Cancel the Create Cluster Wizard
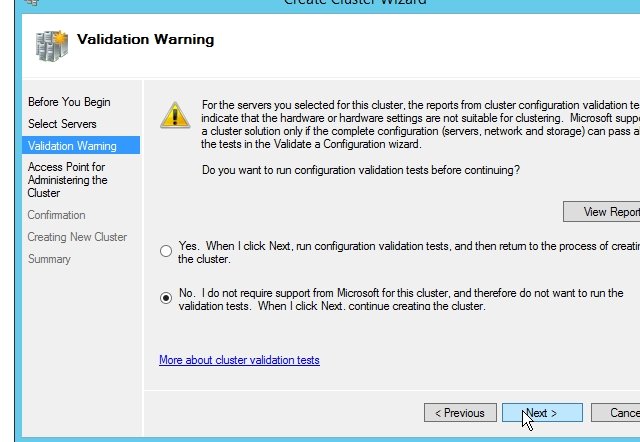The image size is (640, 442). (x=616, y=413)
